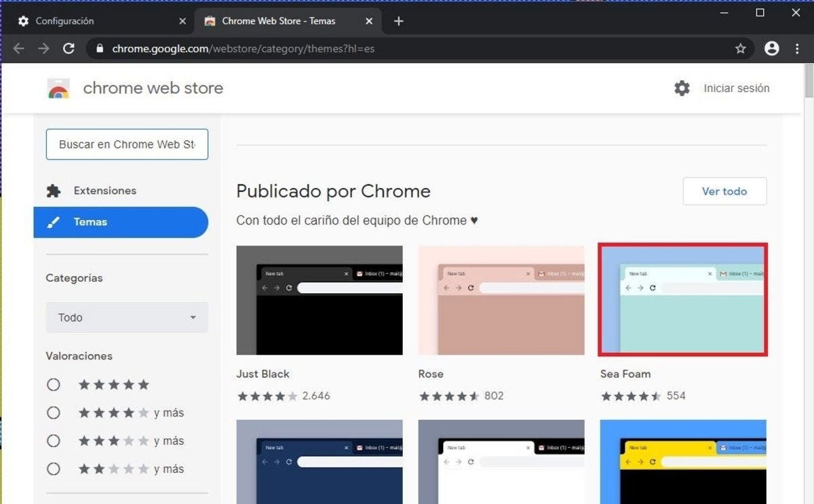Viewport: 814px width, 504px height.
Task: Click Iniciar sesión link
Action: pyautogui.click(x=736, y=88)
